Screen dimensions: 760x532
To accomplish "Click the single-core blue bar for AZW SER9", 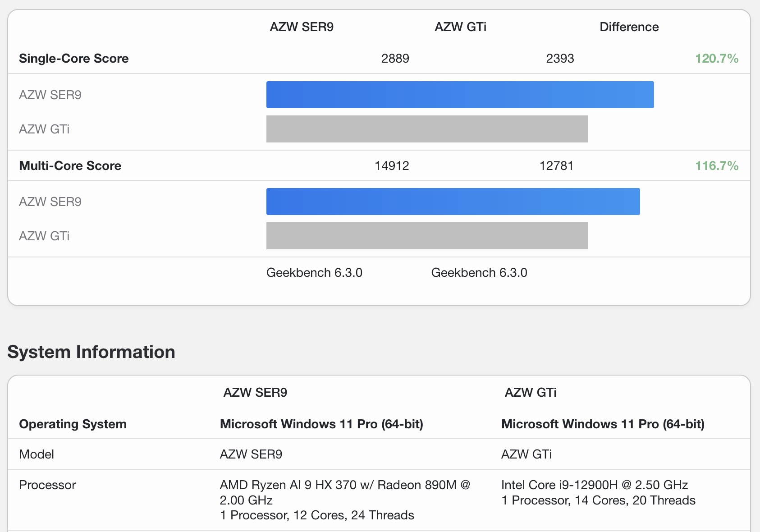I will pos(460,95).
